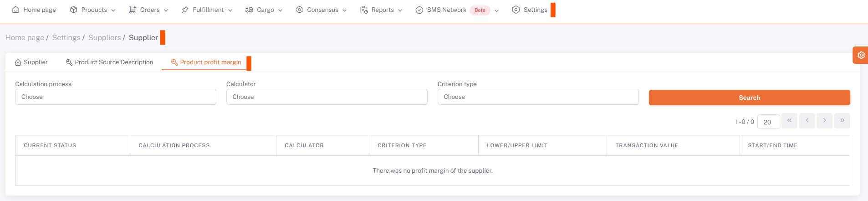Open the Calculator dropdown
Screen dimensions: 868x201
tap(327, 97)
